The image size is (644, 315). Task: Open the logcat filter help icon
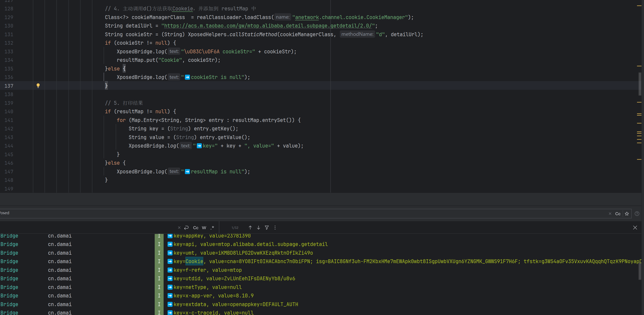pos(637,214)
